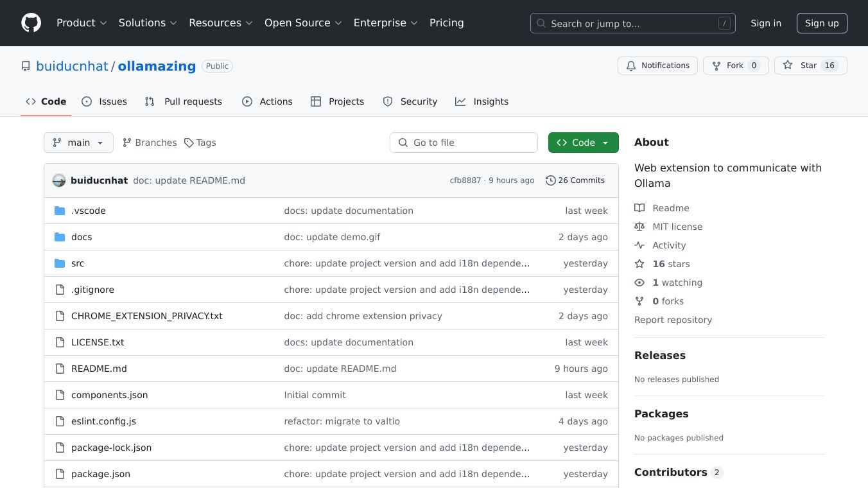Switch to the Issues tab
The height and width of the screenshot is (488, 868).
(105, 101)
